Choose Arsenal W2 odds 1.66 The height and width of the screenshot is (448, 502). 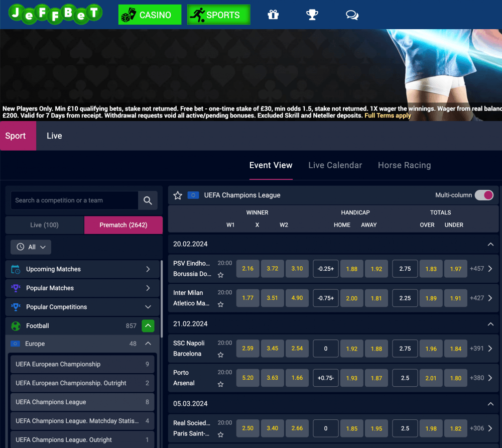tap(297, 378)
